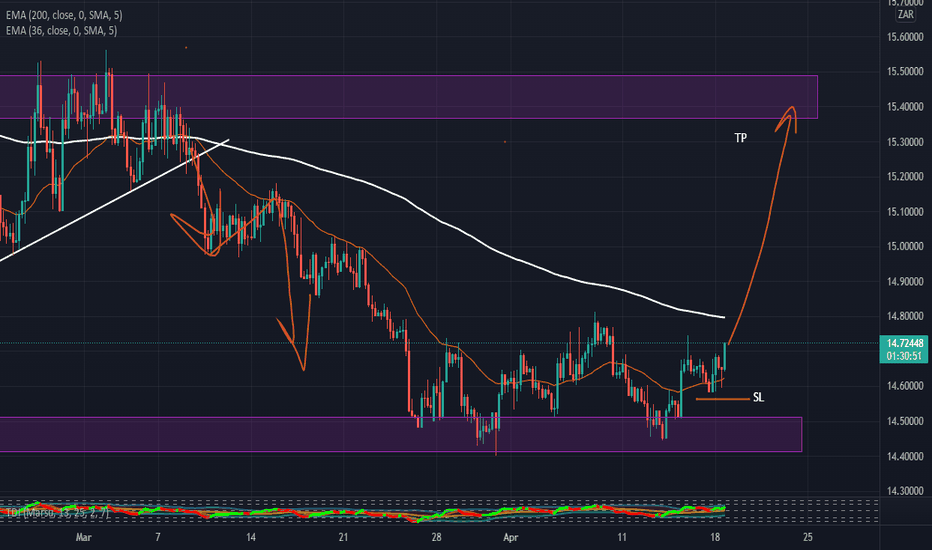This screenshot has height=550, width=932.
Task: Click the Apr label on time axis
Action: 511,537
